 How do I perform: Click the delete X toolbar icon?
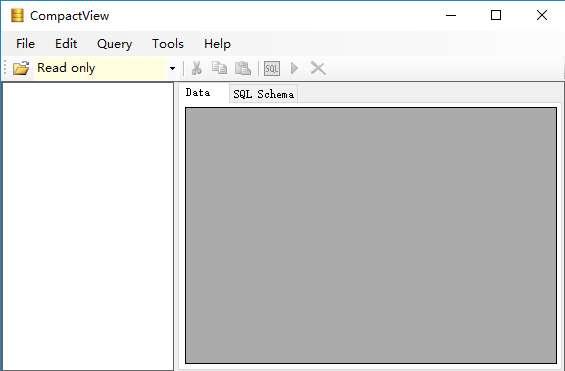click(x=318, y=68)
